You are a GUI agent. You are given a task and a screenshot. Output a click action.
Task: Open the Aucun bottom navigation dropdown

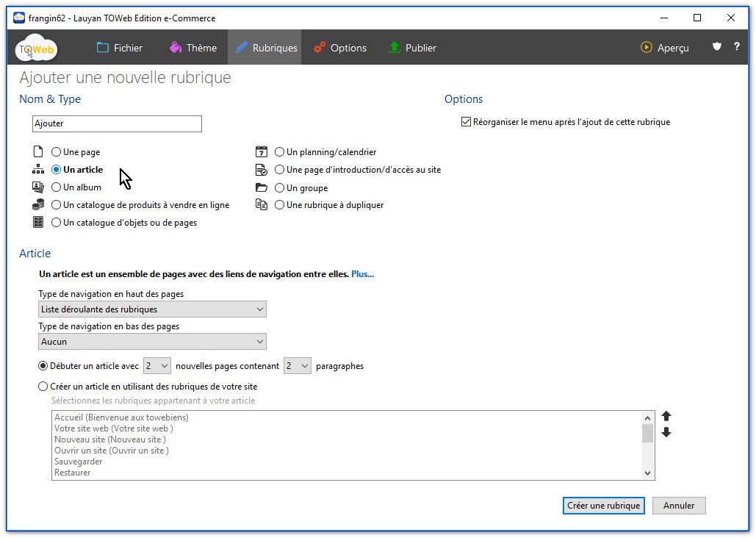[x=152, y=342]
